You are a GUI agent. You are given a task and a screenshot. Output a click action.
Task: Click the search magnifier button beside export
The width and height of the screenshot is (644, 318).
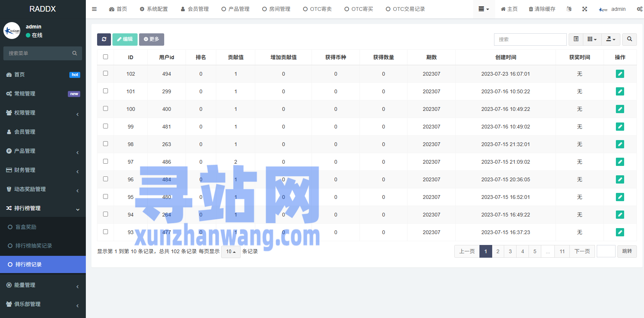pos(629,39)
